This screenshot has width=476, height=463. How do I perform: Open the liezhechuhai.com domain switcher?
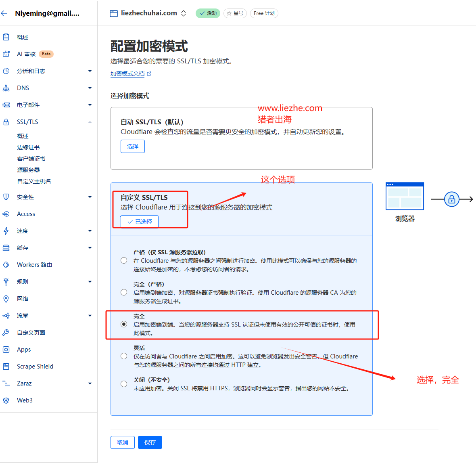[184, 13]
